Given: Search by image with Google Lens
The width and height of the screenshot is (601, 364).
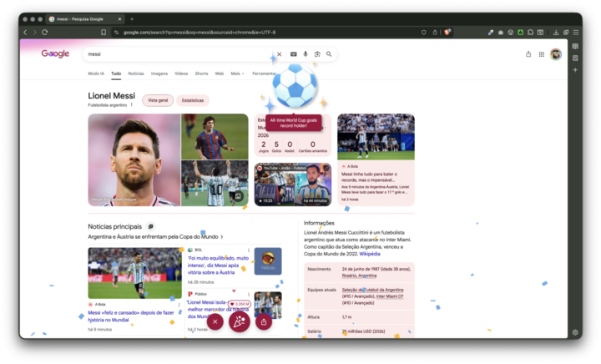Looking at the screenshot, I should tap(317, 54).
